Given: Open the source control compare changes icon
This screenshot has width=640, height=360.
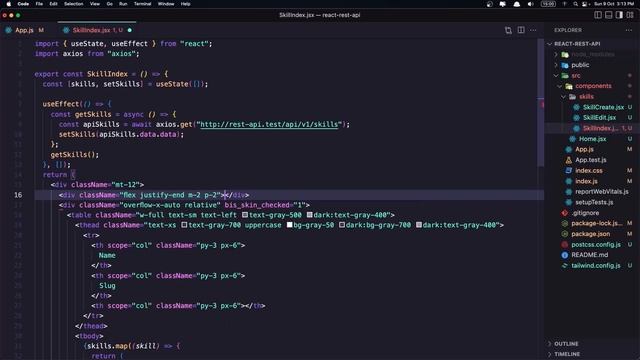Looking at the screenshot, I should pyautogui.click(x=508, y=30).
